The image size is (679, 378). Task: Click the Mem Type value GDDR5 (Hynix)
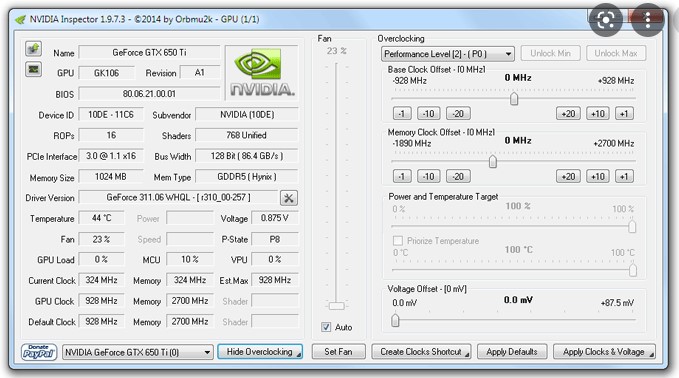tap(247, 177)
